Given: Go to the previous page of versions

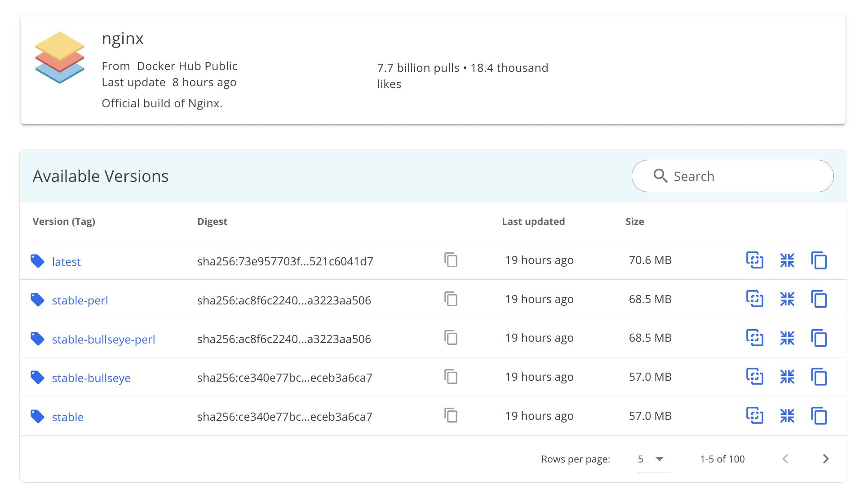Looking at the screenshot, I should (785, 459).
